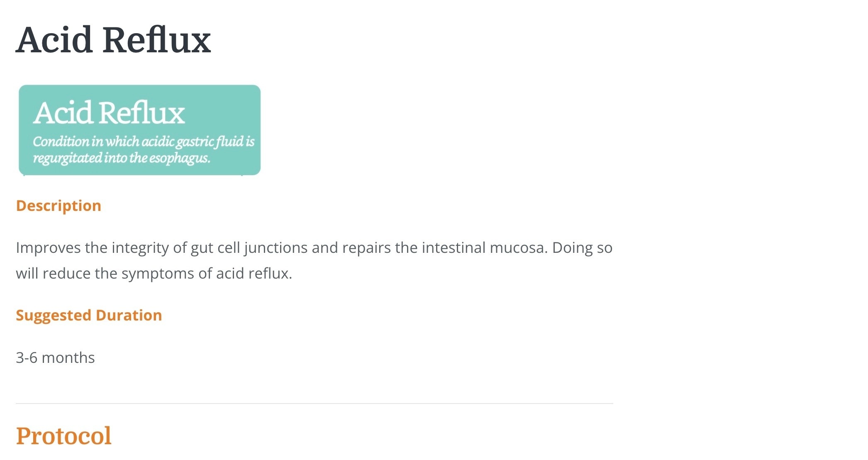Screen dimensions: 868x460
Task: Click the word 'esophagus' in the banner
Action: 179,158
